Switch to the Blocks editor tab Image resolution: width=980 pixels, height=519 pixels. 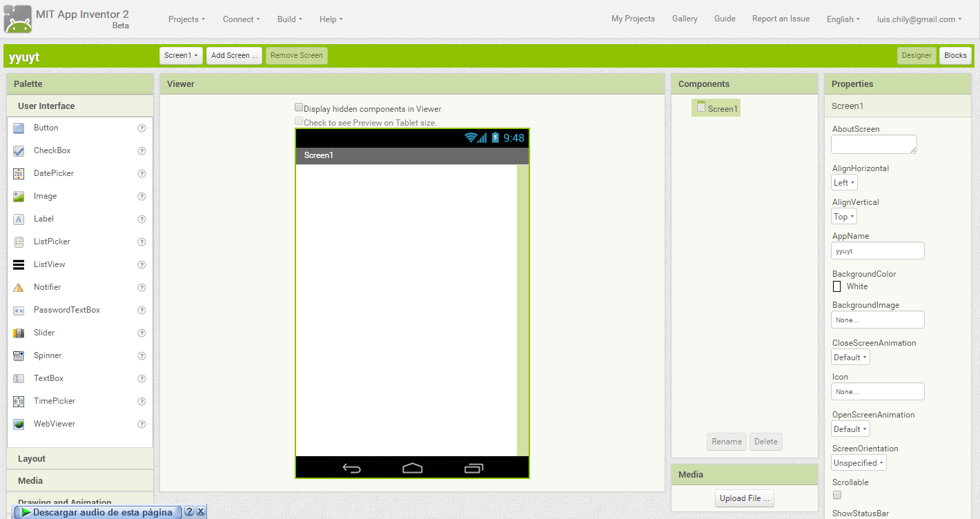coord(955,55)
